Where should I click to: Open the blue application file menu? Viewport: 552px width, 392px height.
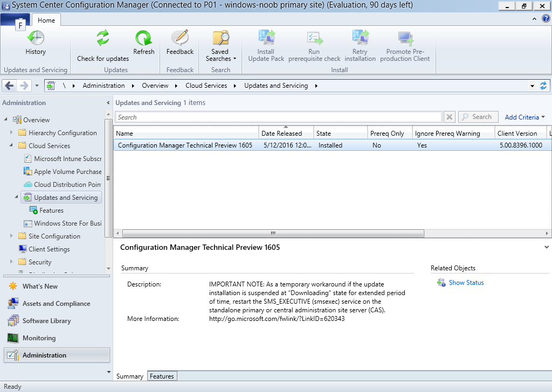[15, 20]
